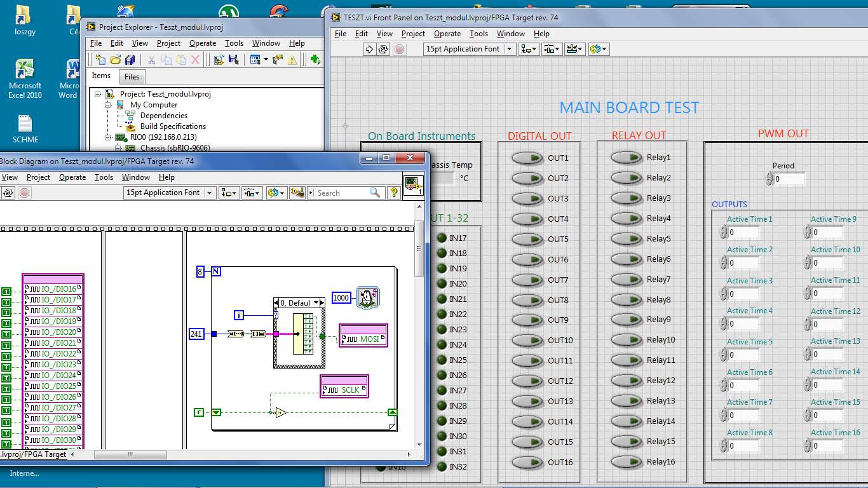Toggle OUT10 digital output switch
Viewport: 868px width, 488px height.
(x=526, y=340)
